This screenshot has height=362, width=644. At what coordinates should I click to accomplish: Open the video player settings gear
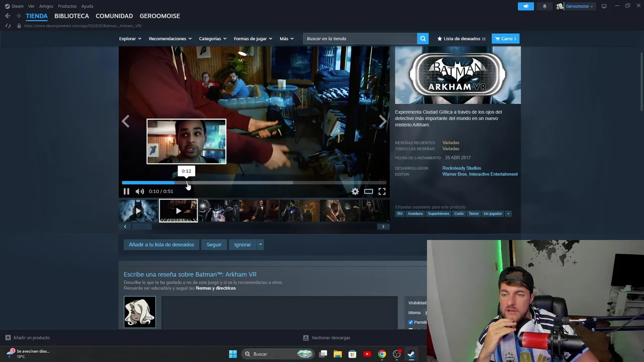[x=355, y=191]
